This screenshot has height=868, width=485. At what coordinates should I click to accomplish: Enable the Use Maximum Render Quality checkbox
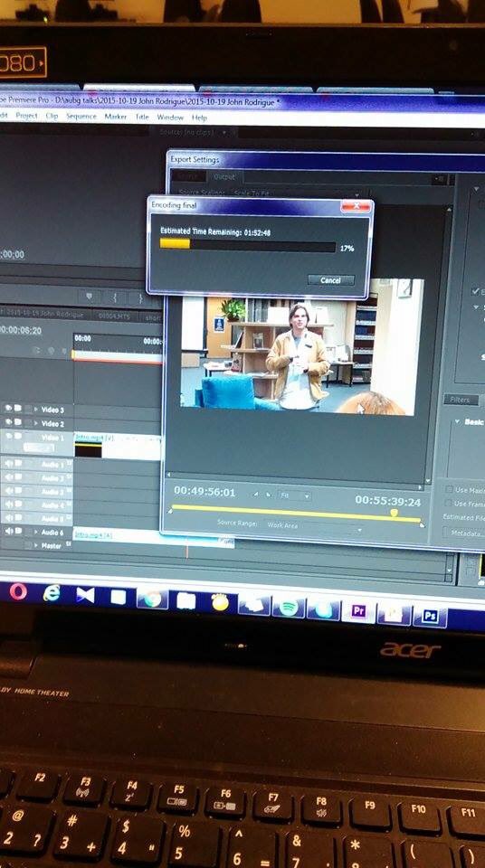coord(449,489)
